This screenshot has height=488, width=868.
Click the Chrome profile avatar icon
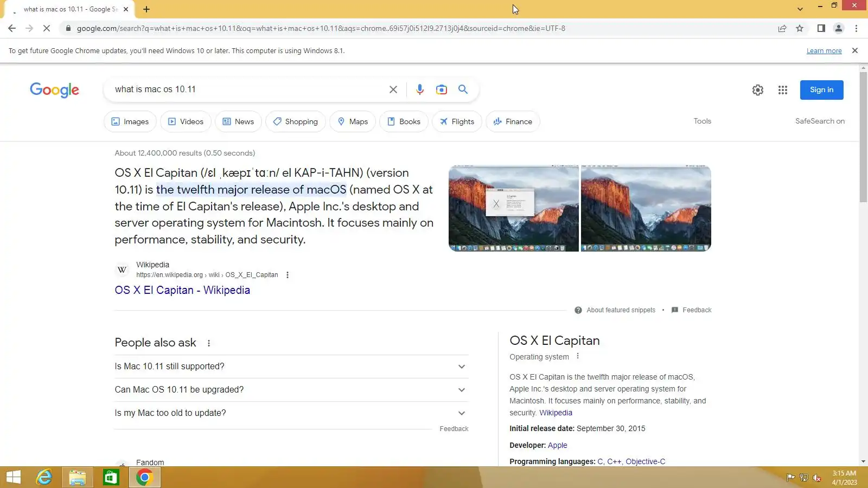click(839, 28)
